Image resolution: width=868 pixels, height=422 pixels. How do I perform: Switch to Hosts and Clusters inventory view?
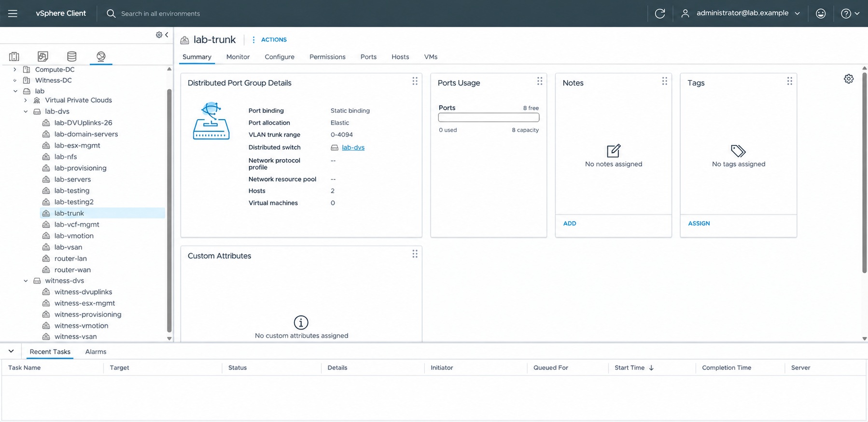click(x=14, y=56)
